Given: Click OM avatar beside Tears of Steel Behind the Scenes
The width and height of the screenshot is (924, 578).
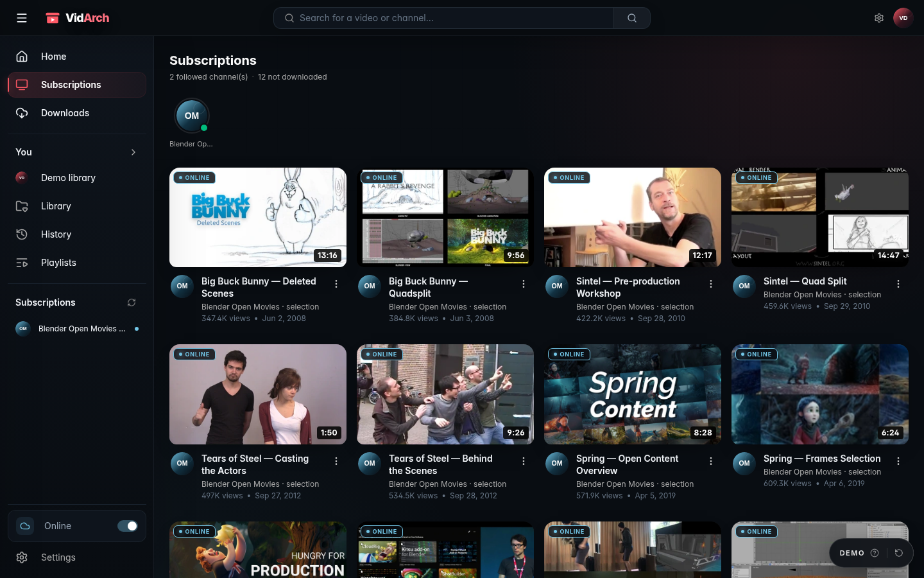Looking at the screenshot, I should coord(370,464).
